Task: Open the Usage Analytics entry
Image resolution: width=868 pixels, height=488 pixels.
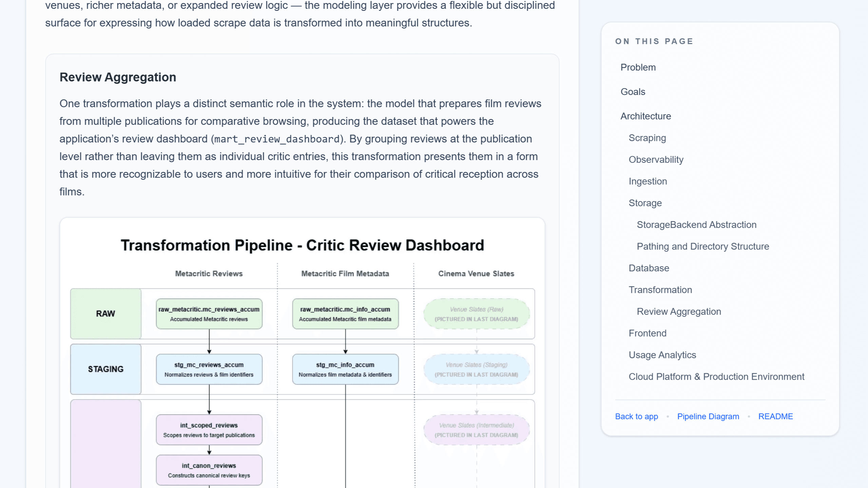Action: pyautogui.click(x=662, y=355)
